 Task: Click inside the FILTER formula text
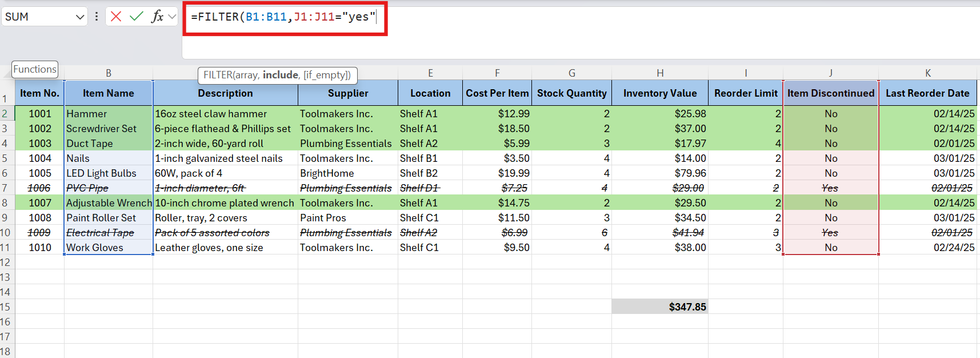283,17
